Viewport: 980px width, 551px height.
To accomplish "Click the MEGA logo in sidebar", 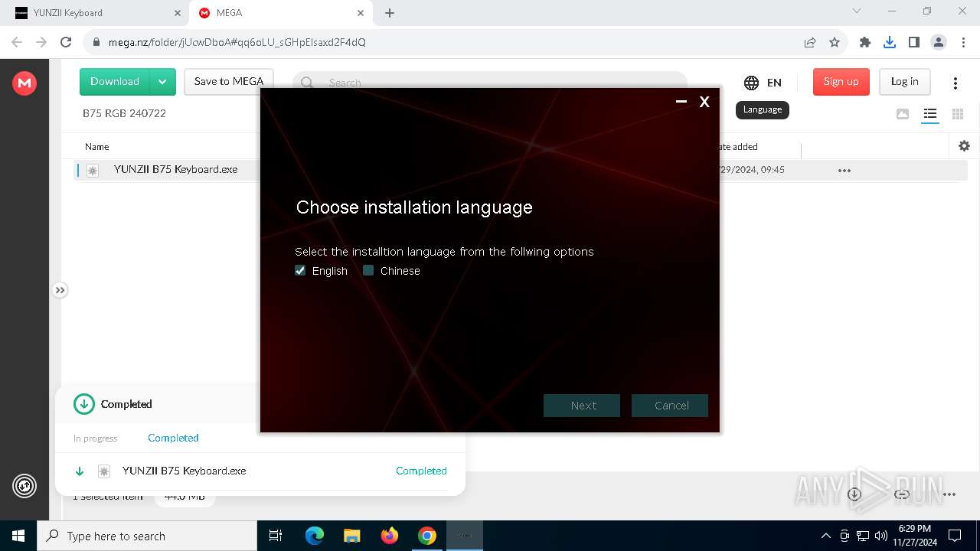I will coord(24,83).
